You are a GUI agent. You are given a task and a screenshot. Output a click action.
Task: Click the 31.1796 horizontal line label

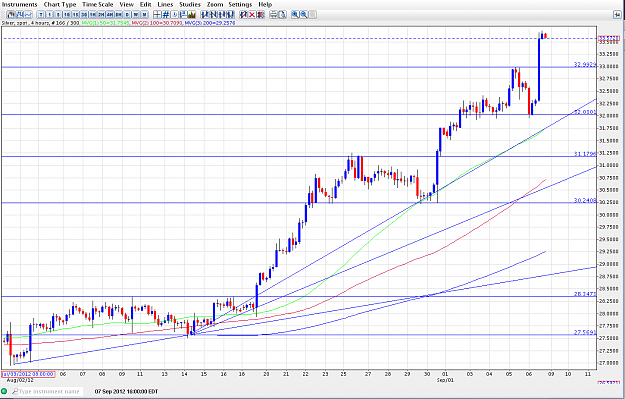coord(585,153)
